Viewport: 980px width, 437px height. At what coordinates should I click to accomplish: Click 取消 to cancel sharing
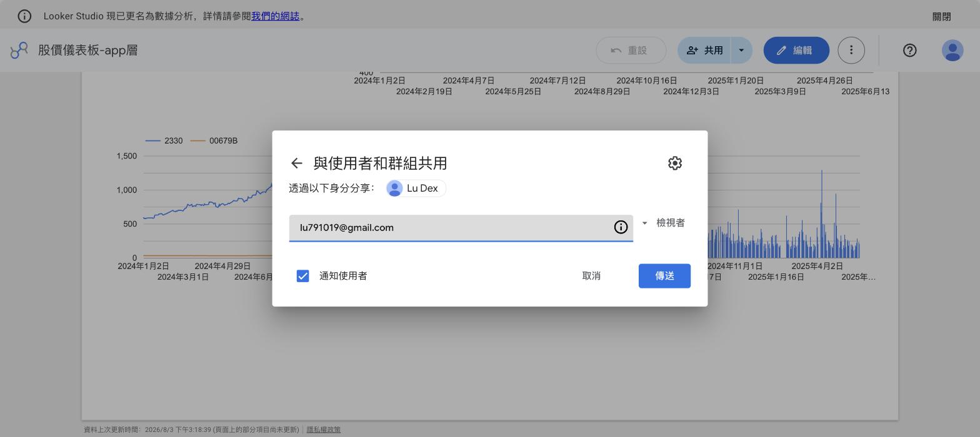click(x=591, y=276)
